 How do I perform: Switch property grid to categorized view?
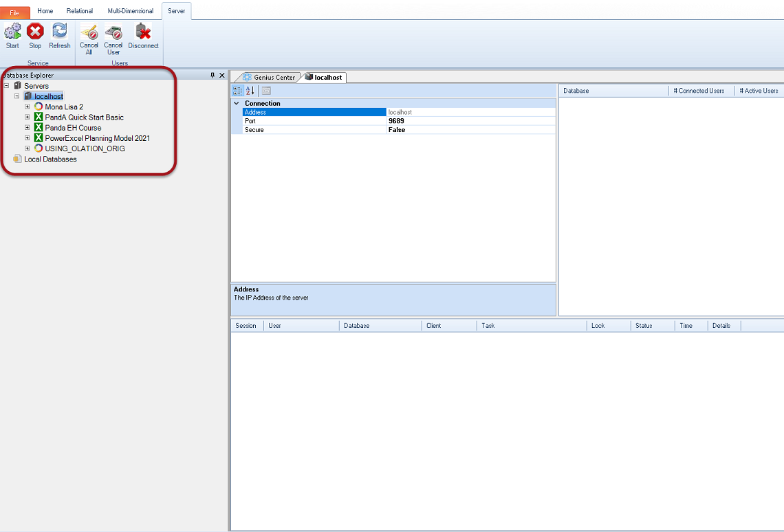[238, 91]
